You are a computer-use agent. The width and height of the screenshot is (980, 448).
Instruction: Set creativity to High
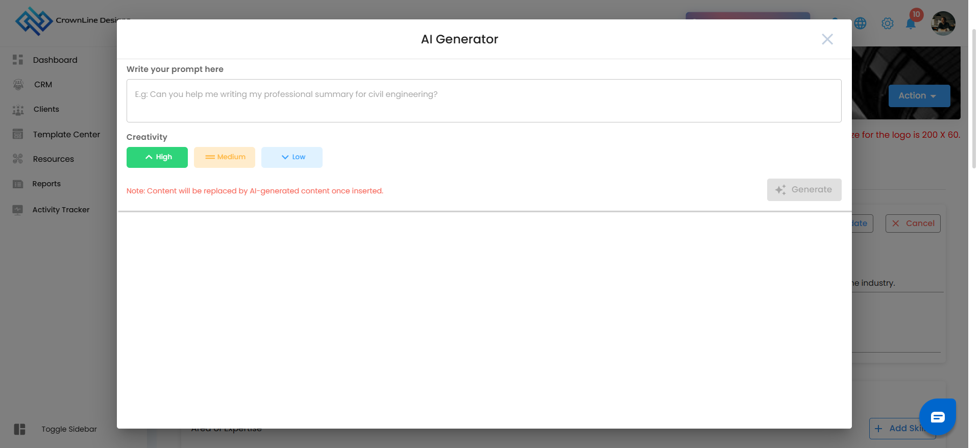[x=157, y=157]
